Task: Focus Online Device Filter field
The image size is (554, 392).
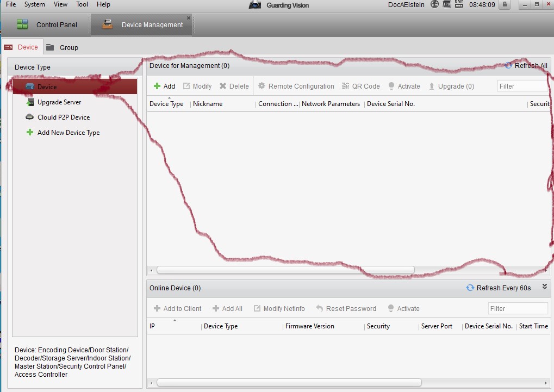Action: coord(518,309)
